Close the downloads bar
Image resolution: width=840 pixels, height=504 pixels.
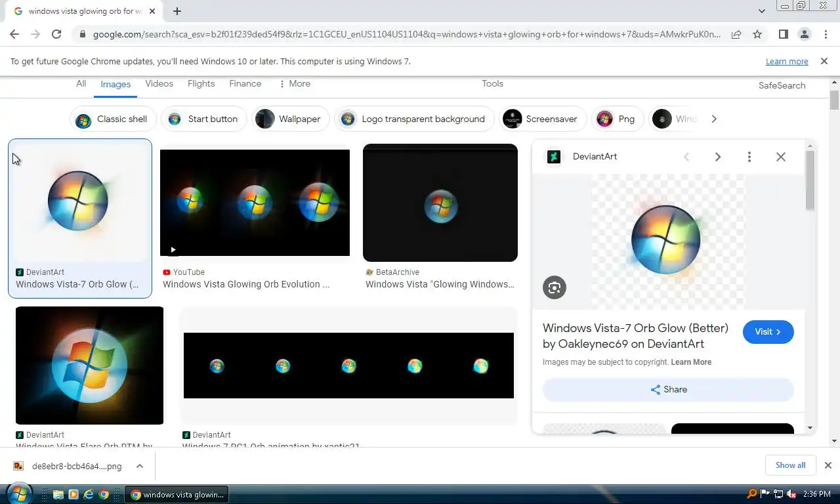coord(828,465)
